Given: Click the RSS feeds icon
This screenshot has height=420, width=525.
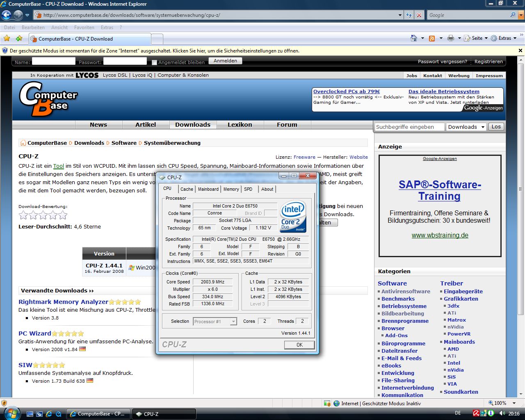Looking at the screenshot, I should pos(432,38).
